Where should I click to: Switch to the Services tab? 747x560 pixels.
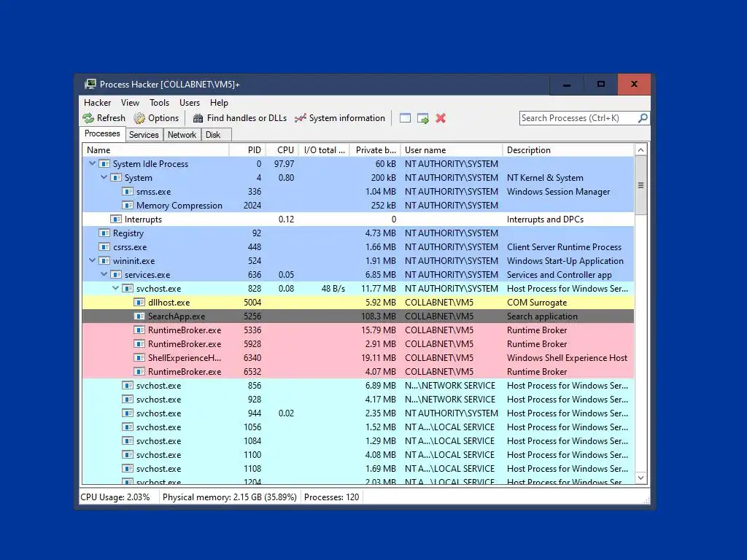(144, 135)
